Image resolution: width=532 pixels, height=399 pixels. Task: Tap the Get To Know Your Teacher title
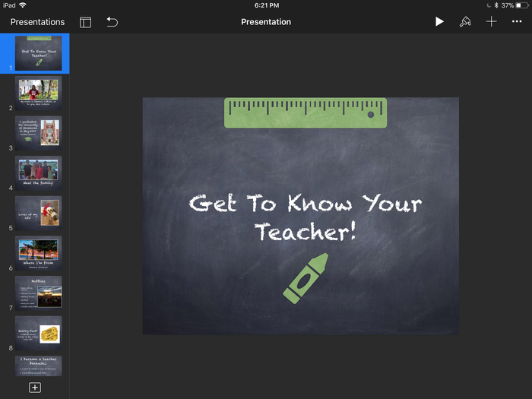305,217
